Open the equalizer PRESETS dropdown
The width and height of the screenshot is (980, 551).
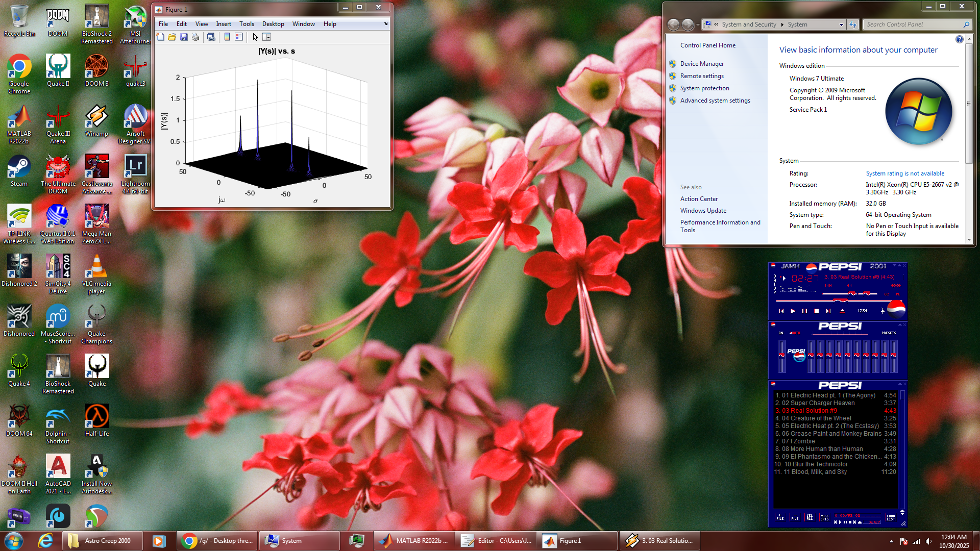pos(888,333)
